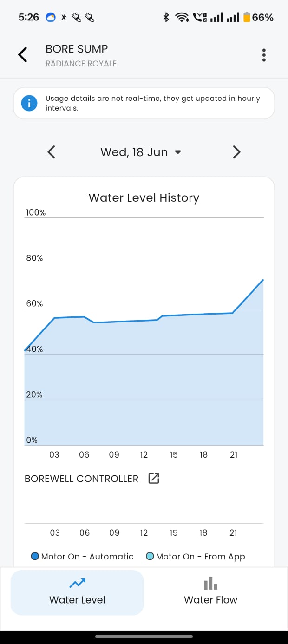Image resolution: width=288 pixels, height=644 pixels.
Task: Toggle the Motor On - Automatic legend
Action: coord(82,556)
